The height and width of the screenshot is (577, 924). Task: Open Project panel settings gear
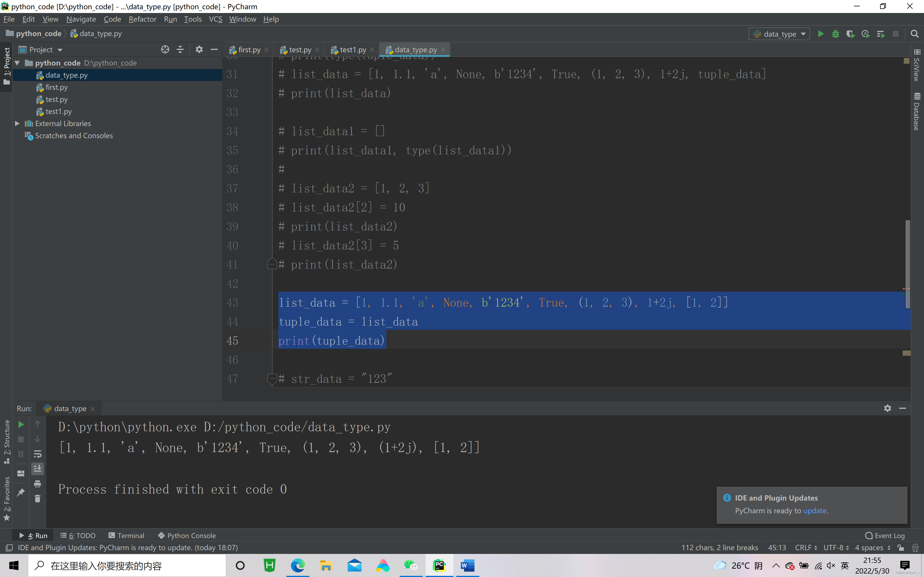[x=199, y=50]
